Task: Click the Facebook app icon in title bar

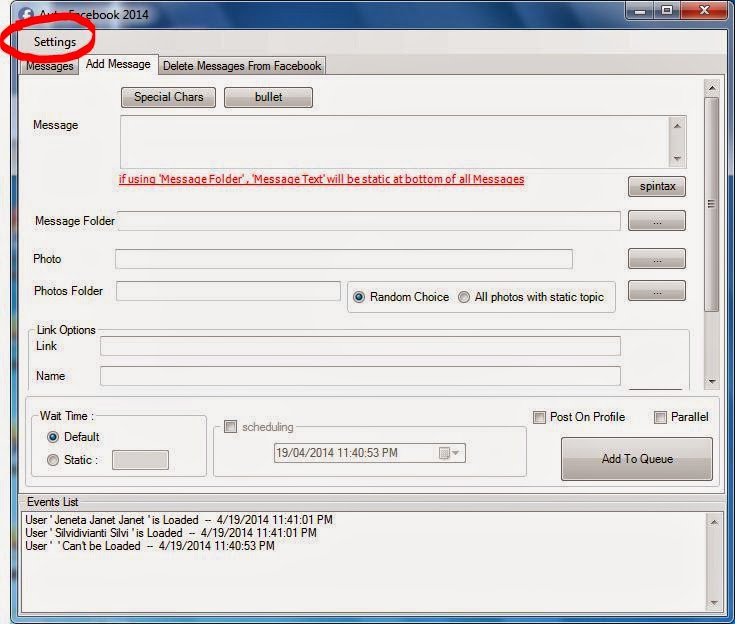Action: point(26,14)
